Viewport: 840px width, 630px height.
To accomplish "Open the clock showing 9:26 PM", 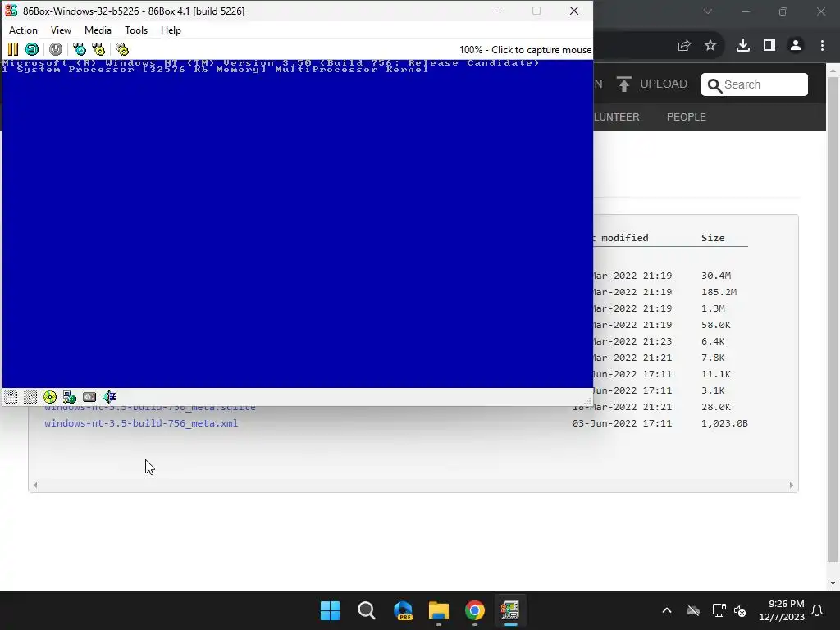I will pyautogui.click(x=782, y=610).
